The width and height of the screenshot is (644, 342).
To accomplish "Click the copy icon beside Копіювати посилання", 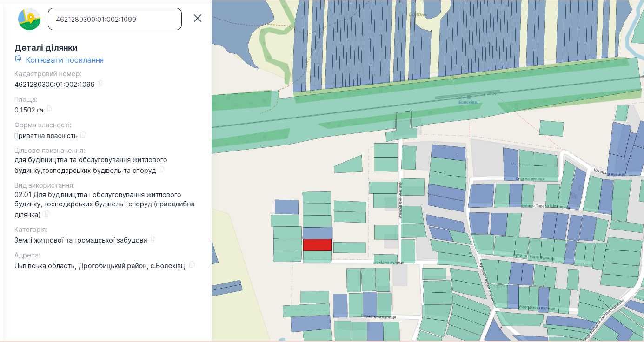I will [x=18, y=59].
